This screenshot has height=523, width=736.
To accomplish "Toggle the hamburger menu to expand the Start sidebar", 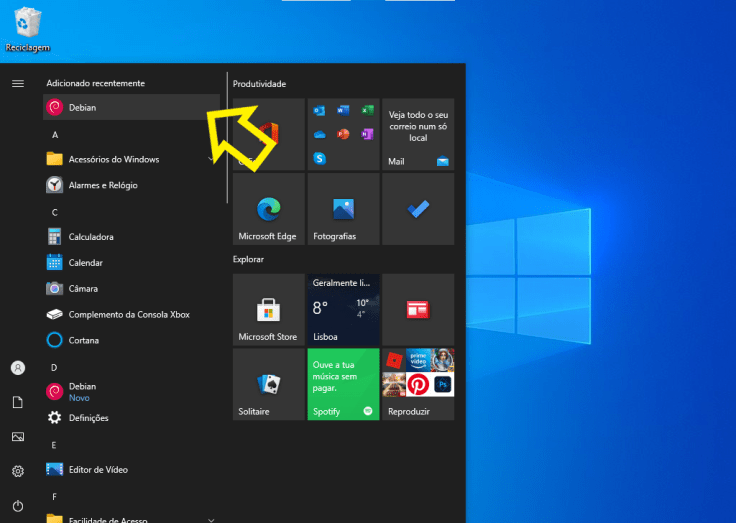I will tap(18, 83).
